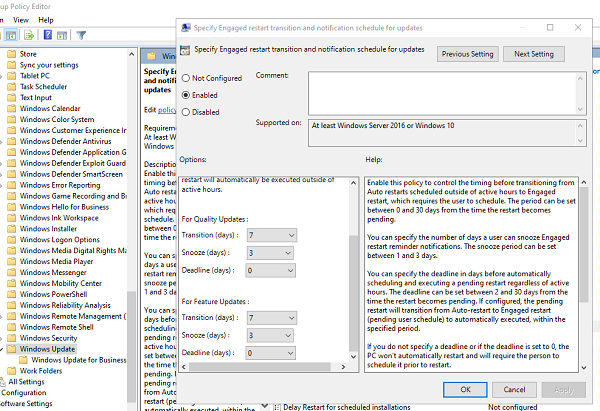This screenshot has width=600, height=411.
Task: Click the Windows Calendar folder icon
Action: pyautogui.click(x=12, y=108)
